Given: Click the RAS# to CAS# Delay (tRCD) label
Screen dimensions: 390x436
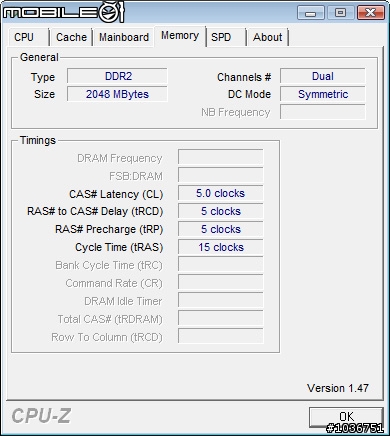Looking at the screenshot, I should (95, 212).
